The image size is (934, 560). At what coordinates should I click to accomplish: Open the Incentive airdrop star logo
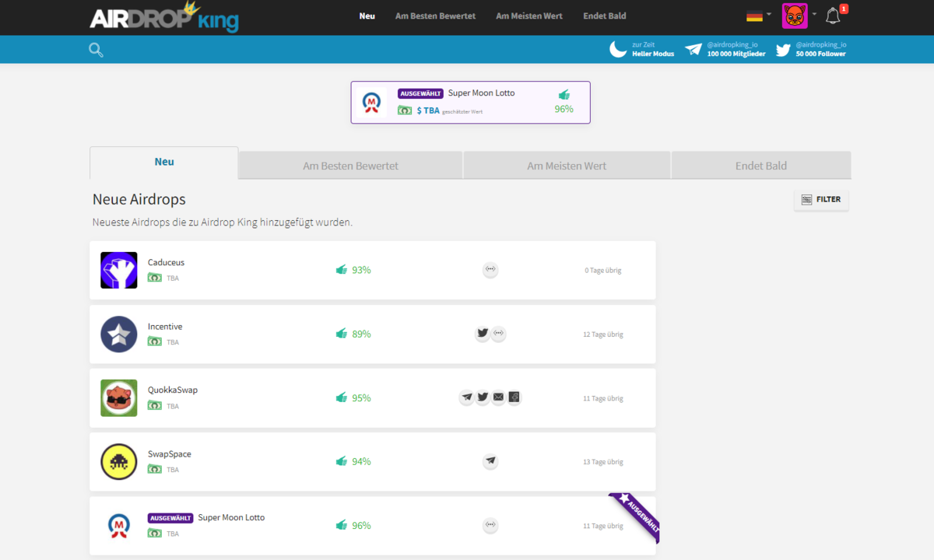[x=119, y=334]
